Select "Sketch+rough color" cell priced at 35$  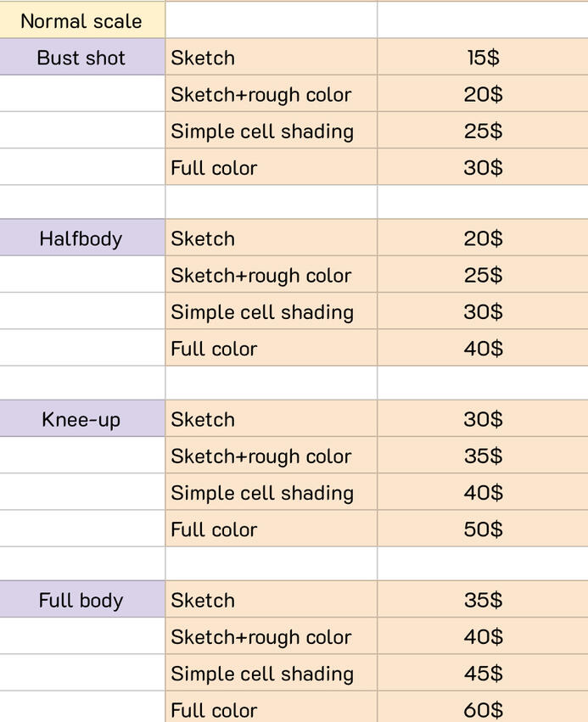271,456
